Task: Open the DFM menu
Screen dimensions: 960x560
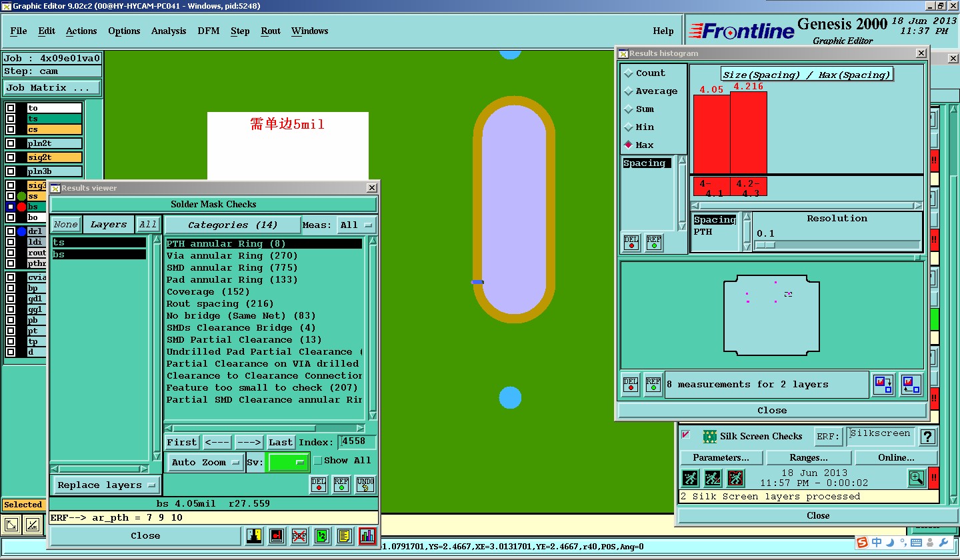Action: coord(209,31)
